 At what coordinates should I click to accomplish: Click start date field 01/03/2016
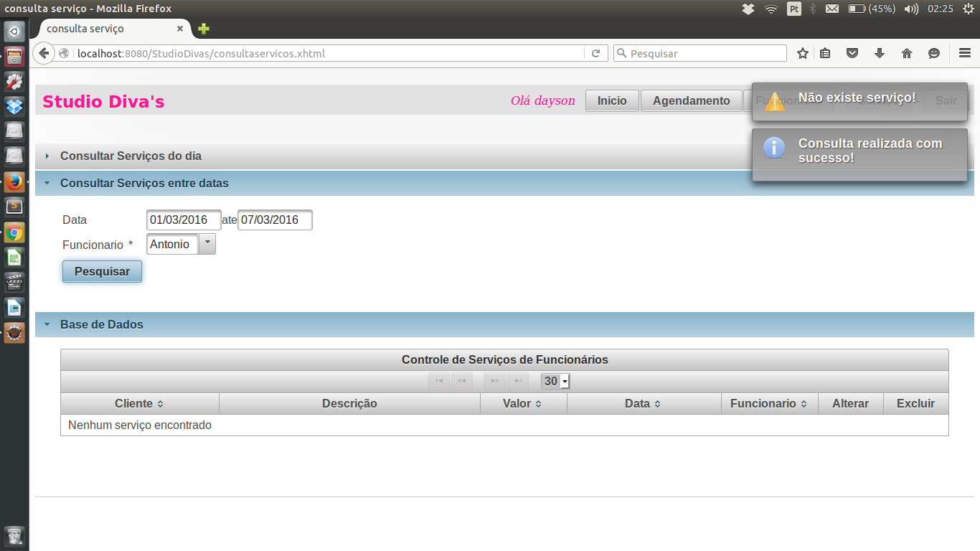184,220
